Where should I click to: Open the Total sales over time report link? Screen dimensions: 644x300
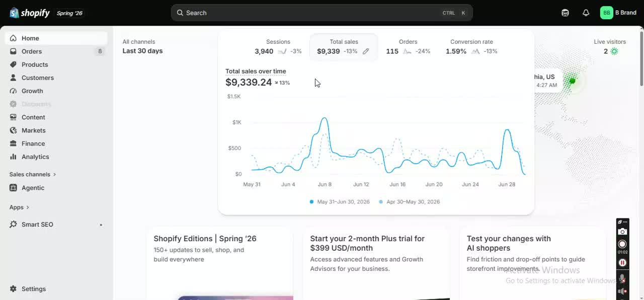coord(256,71)
